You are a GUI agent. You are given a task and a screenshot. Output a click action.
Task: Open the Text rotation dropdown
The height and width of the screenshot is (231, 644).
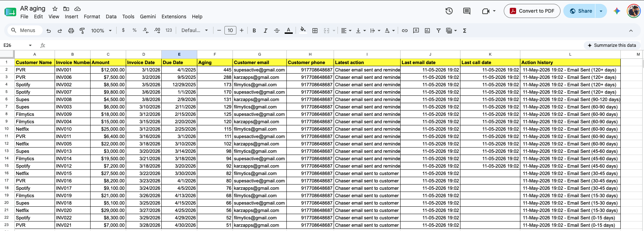coord(390,31)
